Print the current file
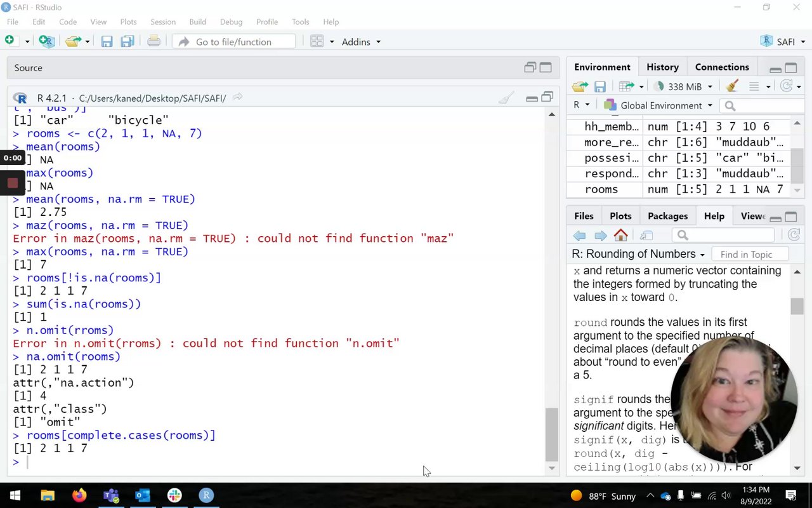 pyautogui.click(x=154, y=42)
